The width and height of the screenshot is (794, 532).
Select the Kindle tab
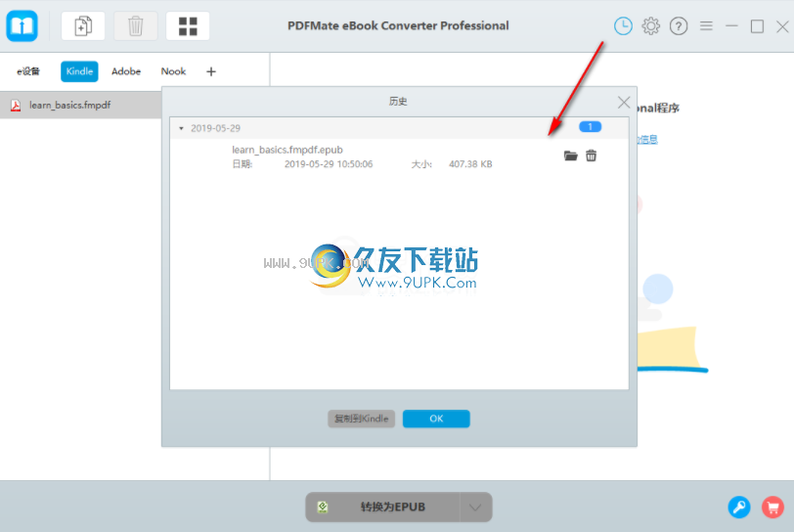[79, 71]
